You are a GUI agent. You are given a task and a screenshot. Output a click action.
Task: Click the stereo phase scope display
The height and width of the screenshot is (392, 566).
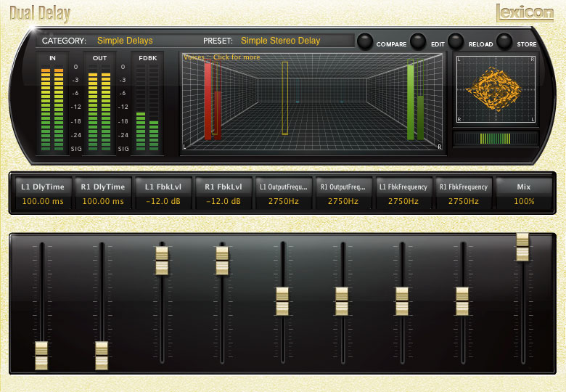(496, 89)
